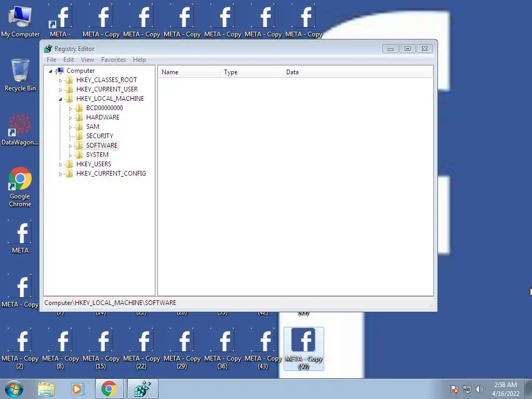Open the volume speaker tray icon
The height and width of the screenshot is (399, 532).
pyautogui.click(x=479, y=389)
